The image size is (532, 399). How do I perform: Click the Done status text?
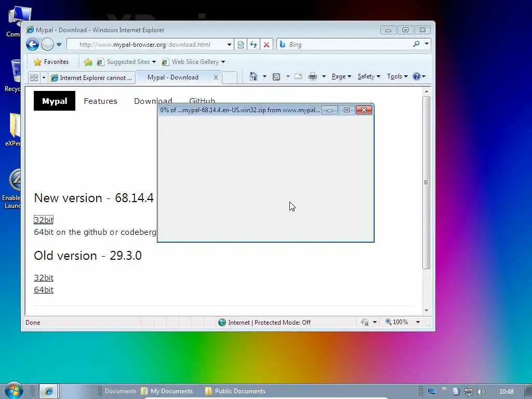33,322
